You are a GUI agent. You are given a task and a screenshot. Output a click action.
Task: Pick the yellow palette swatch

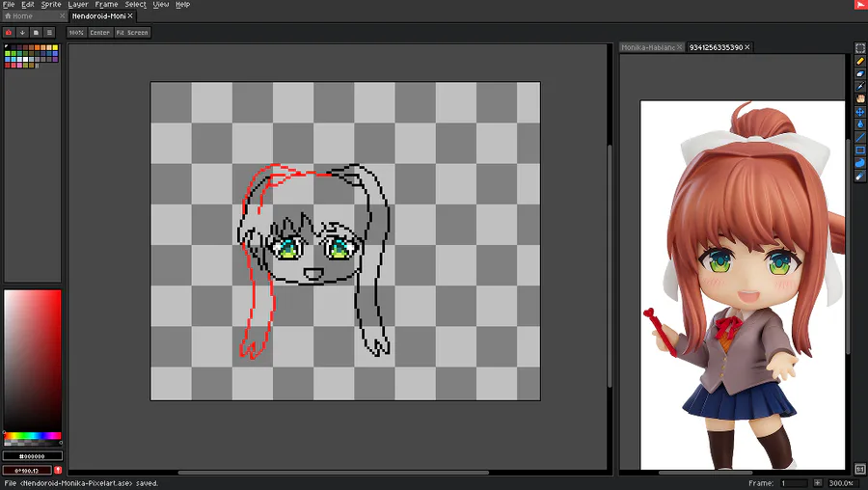click(55, 47)
